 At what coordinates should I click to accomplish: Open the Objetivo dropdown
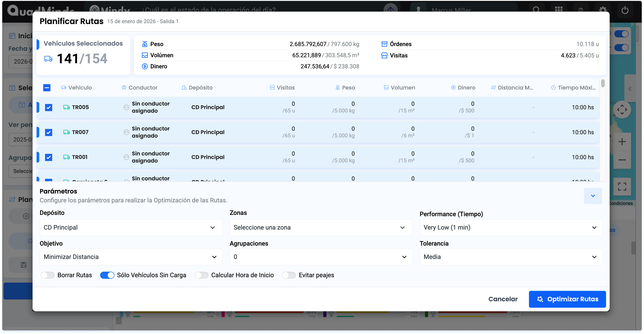tap(131, 257)
